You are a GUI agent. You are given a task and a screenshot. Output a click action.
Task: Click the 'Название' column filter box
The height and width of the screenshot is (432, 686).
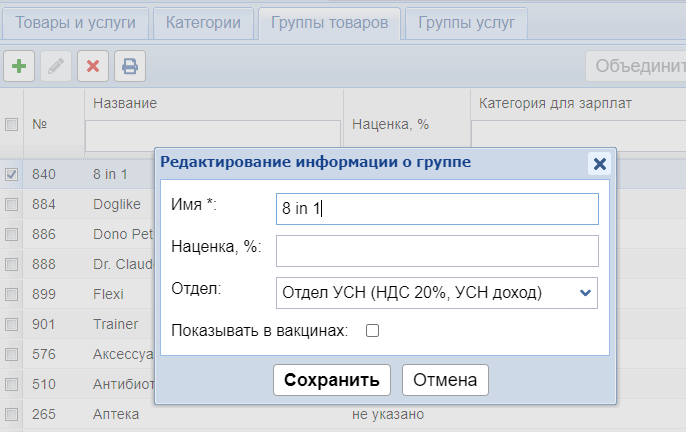click(x=213, y=134)
